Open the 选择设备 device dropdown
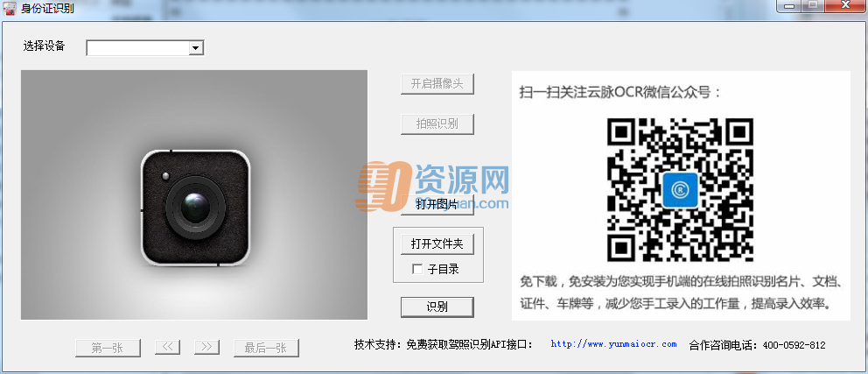Screen dimensions: 868x374 (145, 48)
